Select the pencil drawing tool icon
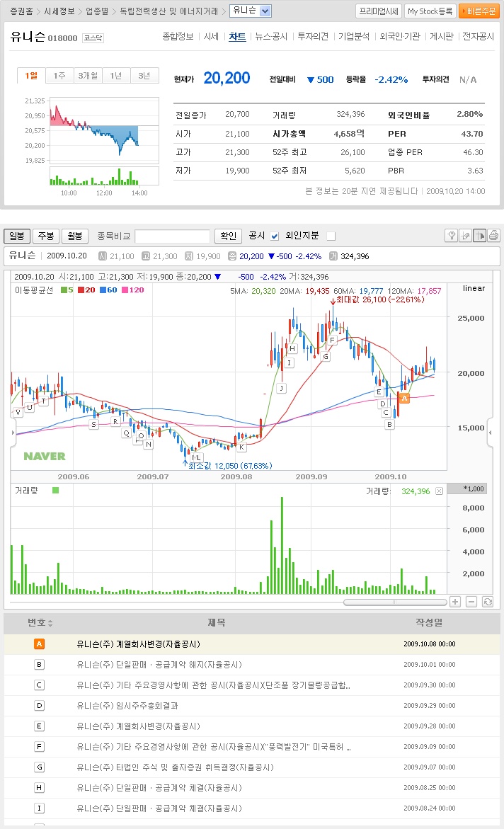This screenshot has height=829, width=504. click(x=465, y=235)
